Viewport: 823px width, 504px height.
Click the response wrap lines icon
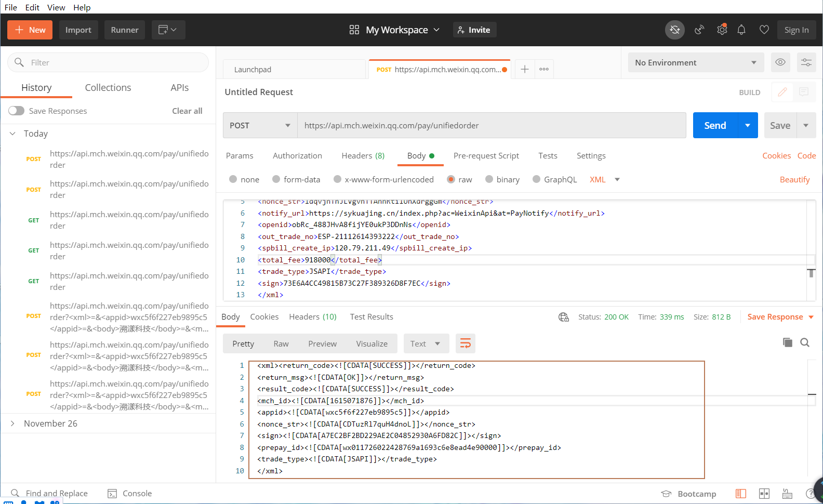pyautogui.click(x=466, y=343)
